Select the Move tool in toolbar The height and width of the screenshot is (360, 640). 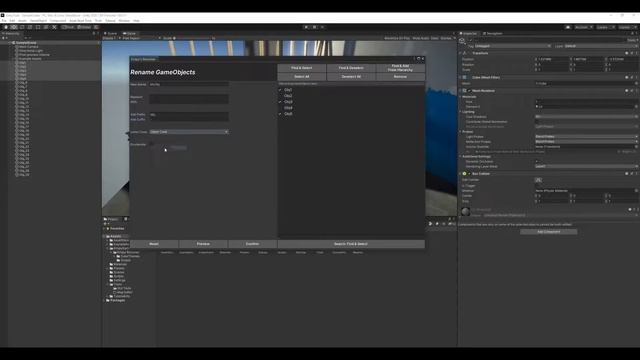(x=14, y=27)
